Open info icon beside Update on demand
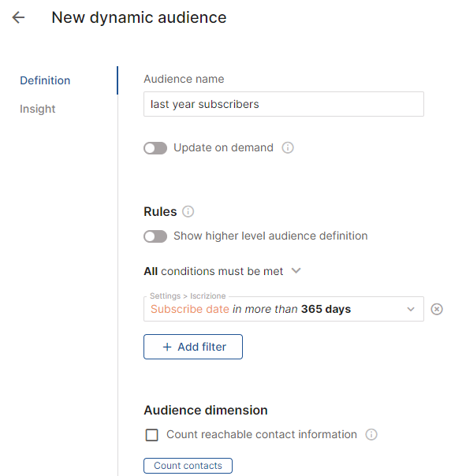The height and width of the screenshot is (476, 451). (288, 148)
